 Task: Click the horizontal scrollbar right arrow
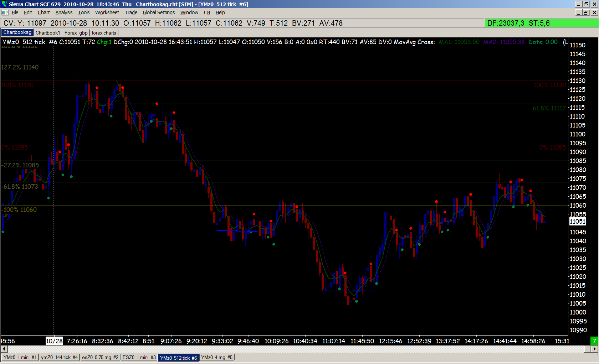[595, 349]
